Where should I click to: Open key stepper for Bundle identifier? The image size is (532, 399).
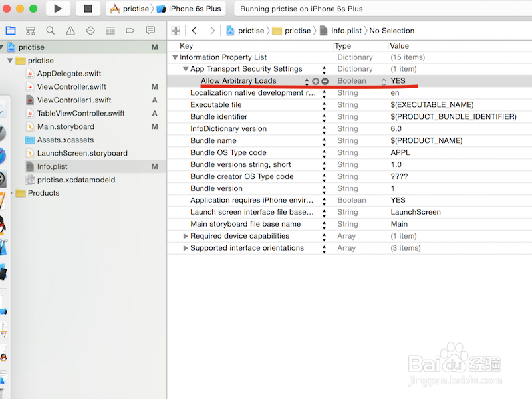324,117
